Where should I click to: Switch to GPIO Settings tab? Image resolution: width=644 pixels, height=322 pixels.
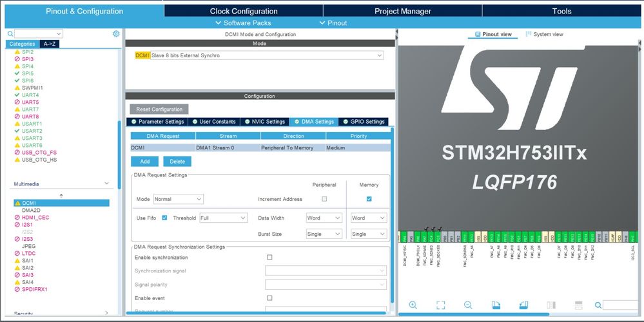click(x=363, y=122)
